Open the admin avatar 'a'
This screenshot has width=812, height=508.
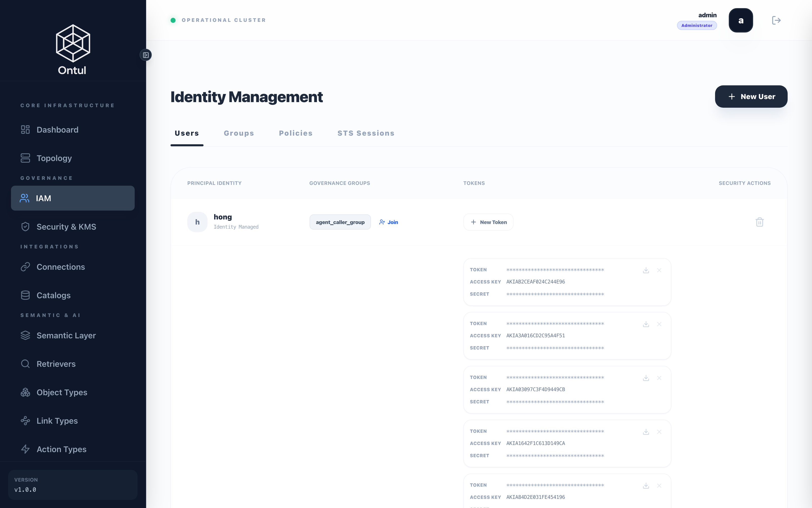(740, 20)
